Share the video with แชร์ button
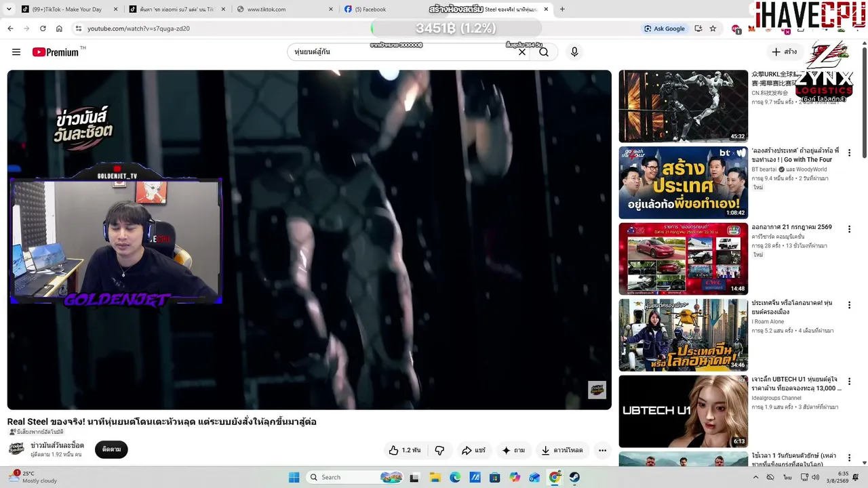This screenshot has height=488, width=868. (x=473, y=450)
